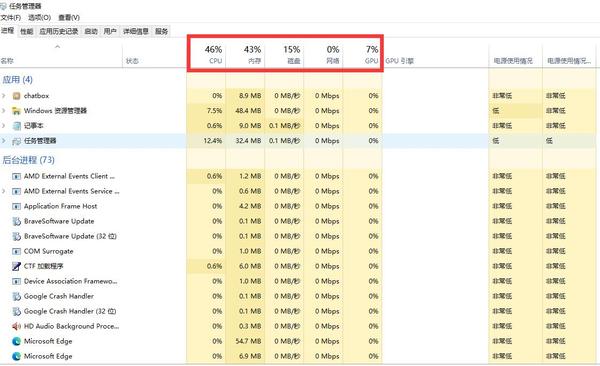The image size is (600, 366).
Task: Click the 7.5% CPU value for Windows 资源管理器
Action: (214, 111)
